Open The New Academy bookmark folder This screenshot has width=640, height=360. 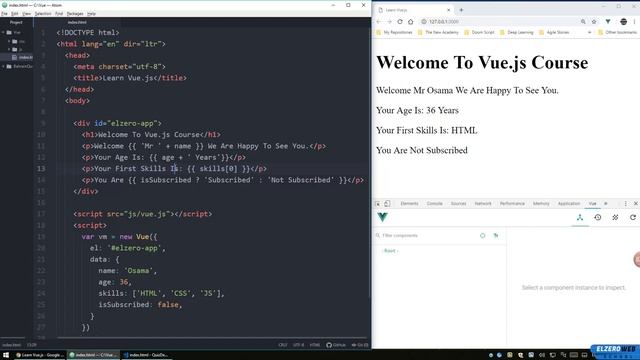click(438, 32)
